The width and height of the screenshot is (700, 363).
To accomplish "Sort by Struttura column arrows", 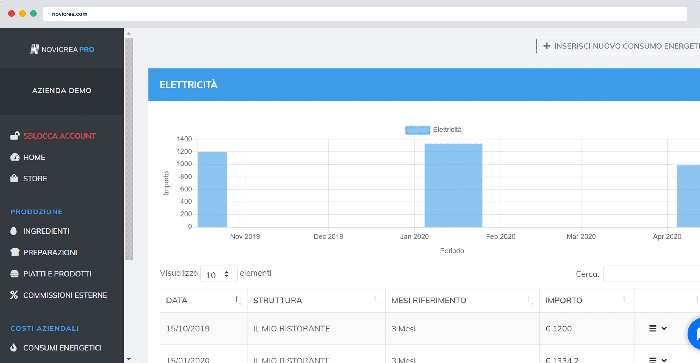I will click(376, 300).
